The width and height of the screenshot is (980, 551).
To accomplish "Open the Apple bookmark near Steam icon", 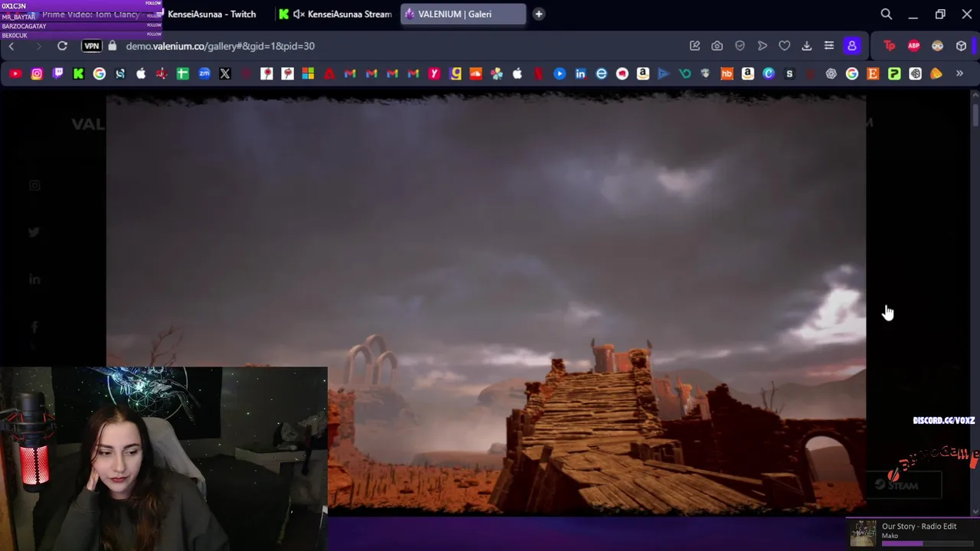I will [141, 73].
